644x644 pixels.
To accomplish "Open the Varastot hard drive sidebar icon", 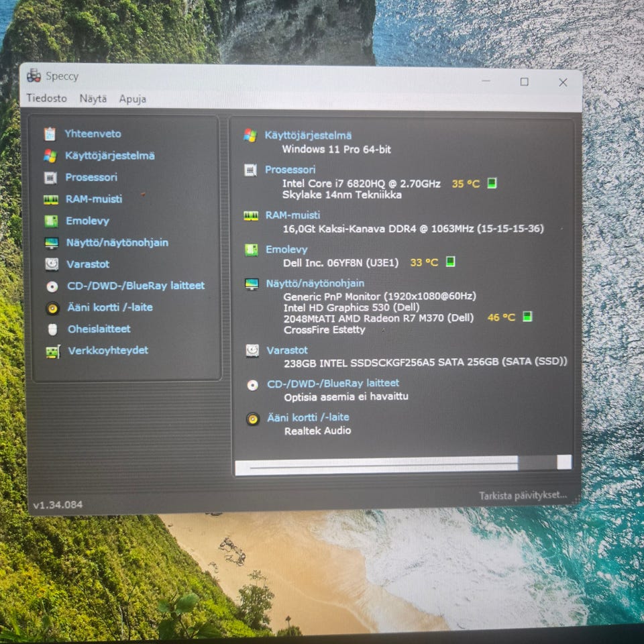I will click(52, 264).
